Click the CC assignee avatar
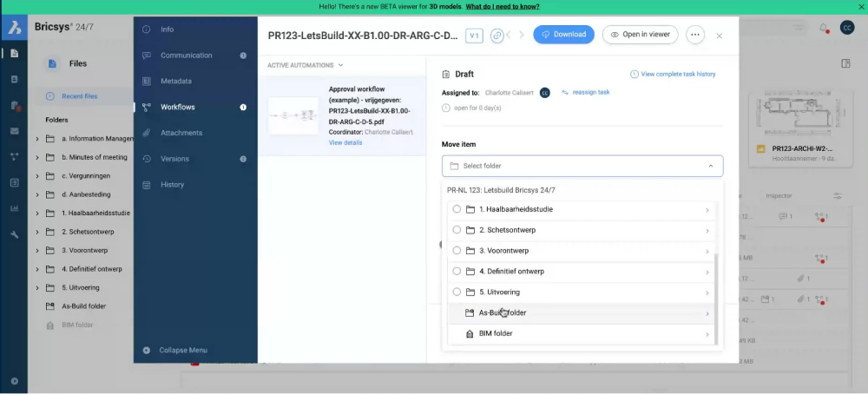This screenshot has height=394, width=868. coord(545,92)
